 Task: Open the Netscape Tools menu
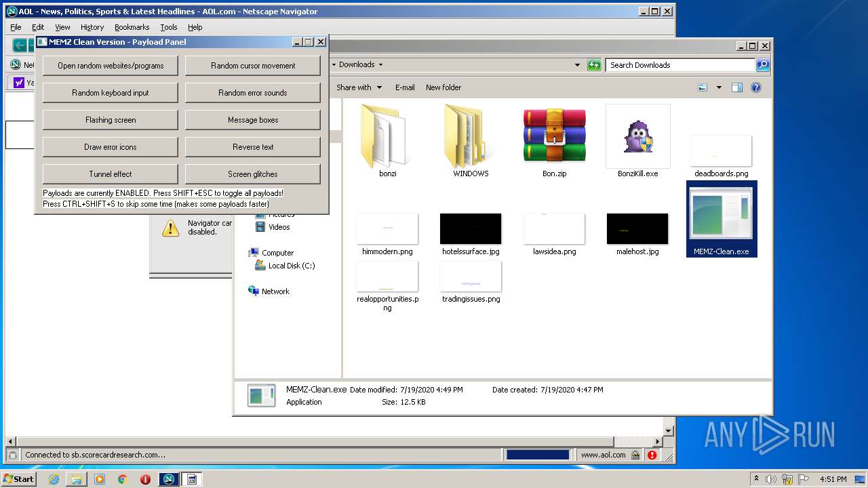(x=169, y=27)
